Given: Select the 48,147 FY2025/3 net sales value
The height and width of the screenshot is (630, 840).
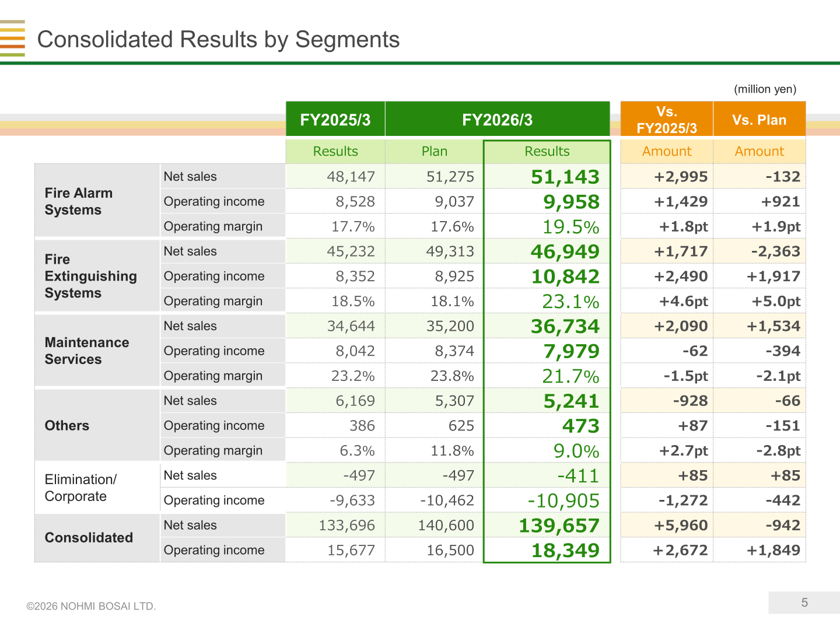Looking at the screenshot, I should coord(351,177).
